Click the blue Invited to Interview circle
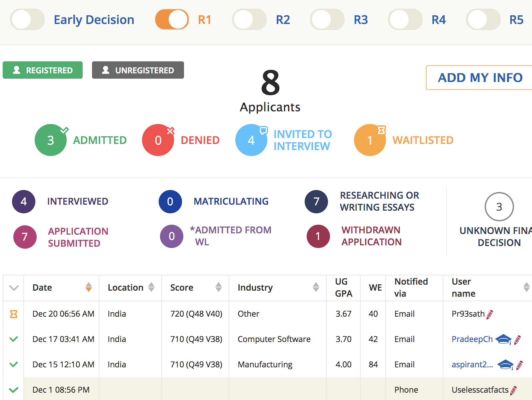This screenshot has height=400, width=532. [251, 140]
